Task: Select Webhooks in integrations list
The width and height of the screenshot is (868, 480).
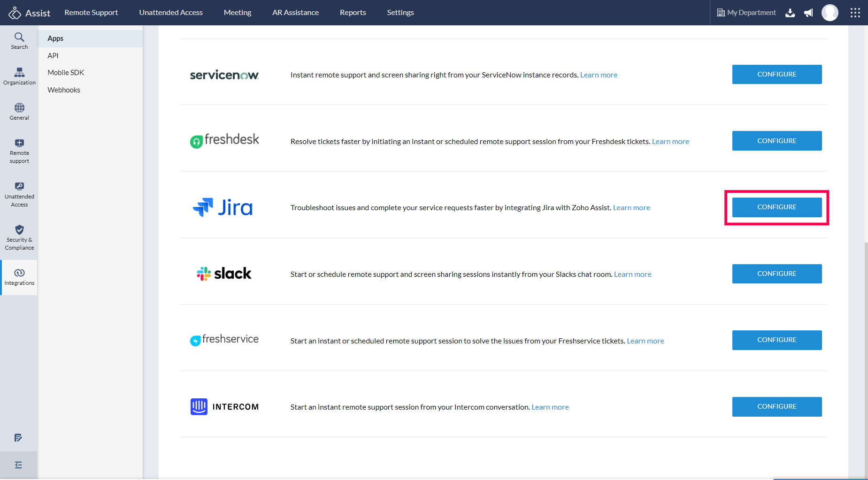Action: (x=64, y=90)
